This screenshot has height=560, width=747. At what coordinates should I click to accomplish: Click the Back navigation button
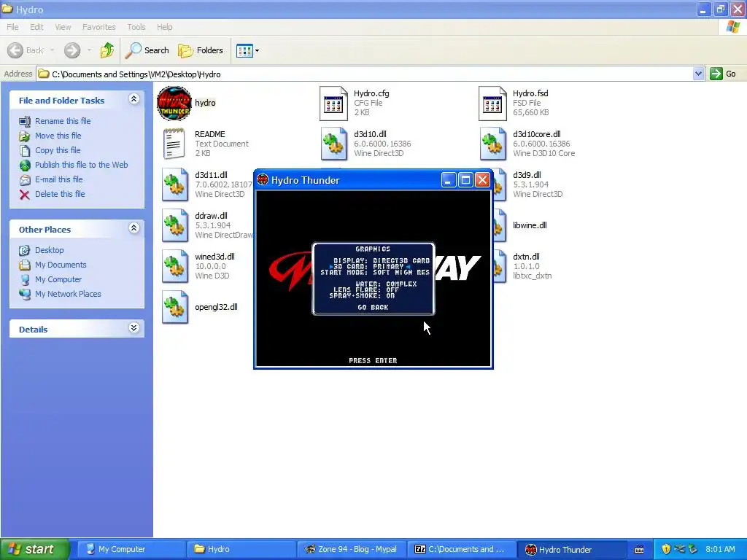click(x=26, y=50)
